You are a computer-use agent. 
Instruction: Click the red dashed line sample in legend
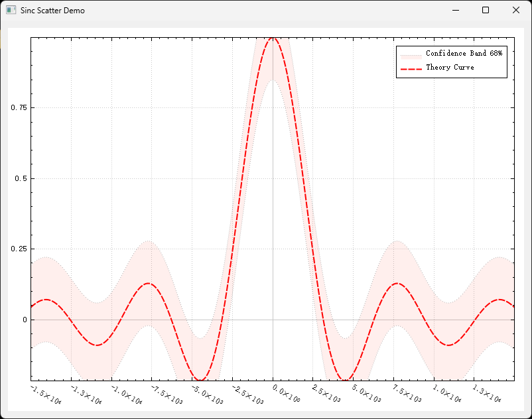tap(409, 67)
